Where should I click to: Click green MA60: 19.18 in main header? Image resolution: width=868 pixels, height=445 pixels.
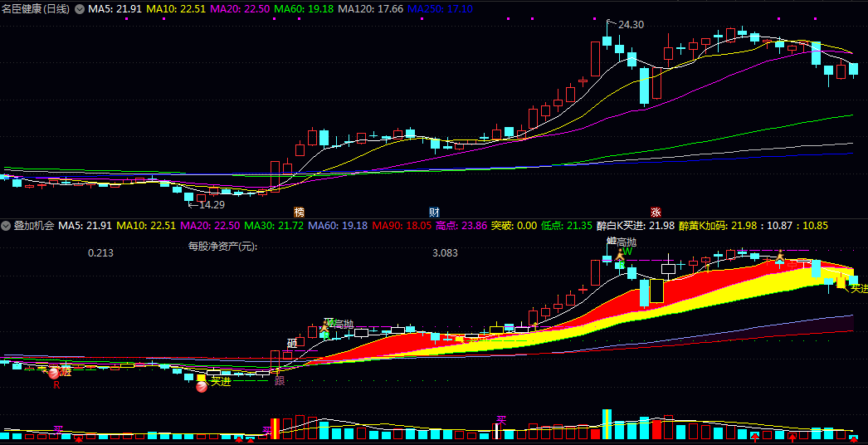tap(304, 9)
